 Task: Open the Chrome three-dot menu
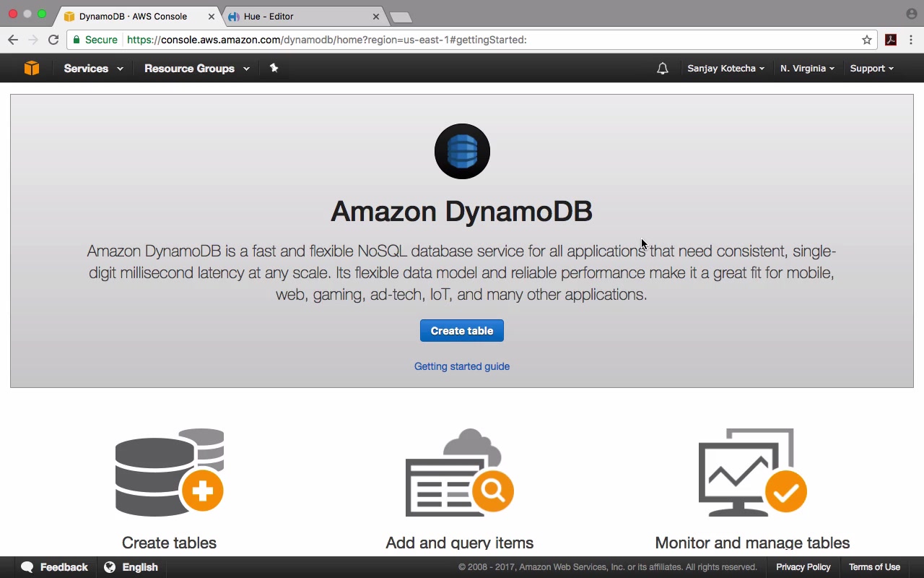click(911, 40)
